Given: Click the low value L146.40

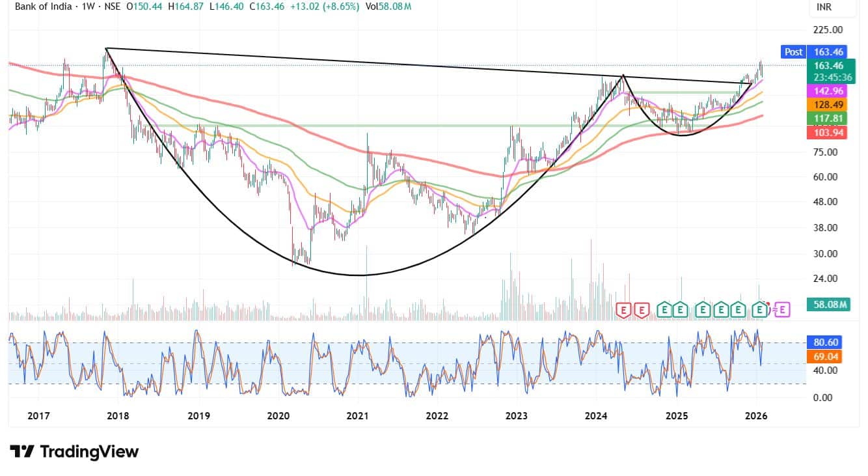Looking at the screenshot, I should 225,7.
